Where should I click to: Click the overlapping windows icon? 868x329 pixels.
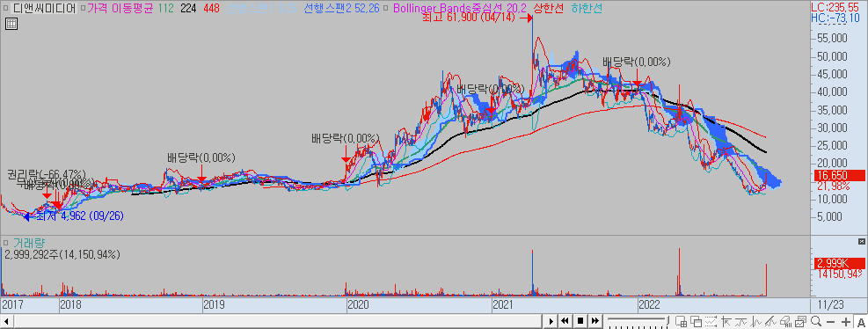(696, 321)
